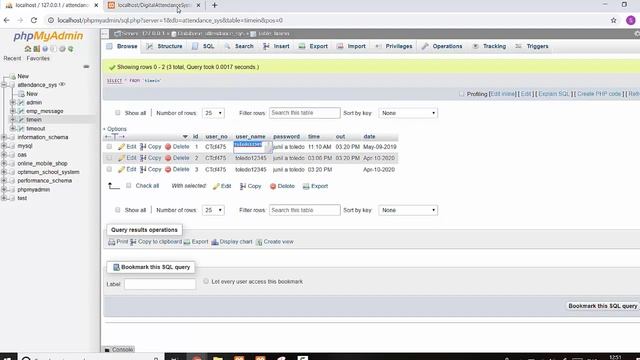This screenshot has width=640, height=360.
Task: Tick the checkbox for row id 2
Action: coord(109,158)
